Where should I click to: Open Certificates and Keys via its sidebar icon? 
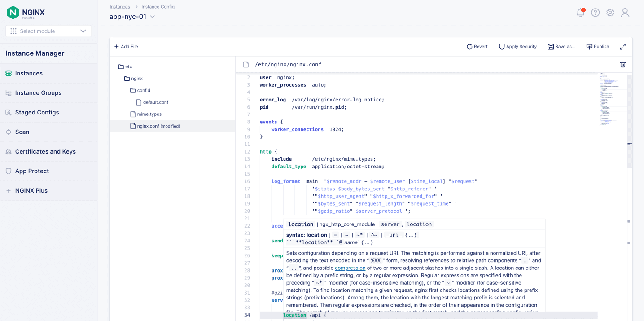coord(8,151)
